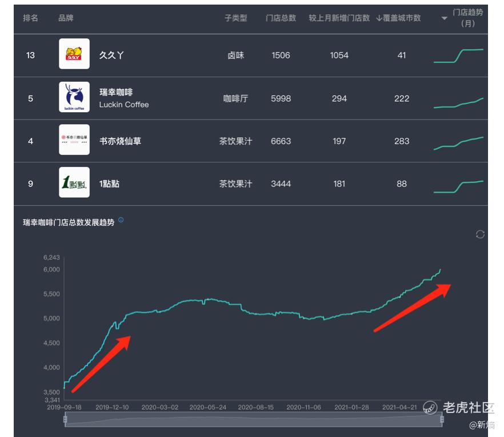Click the 久久丫 brand logo
Image resolution: width=504 pixels, height=437 pixels.
pos(74,54)
